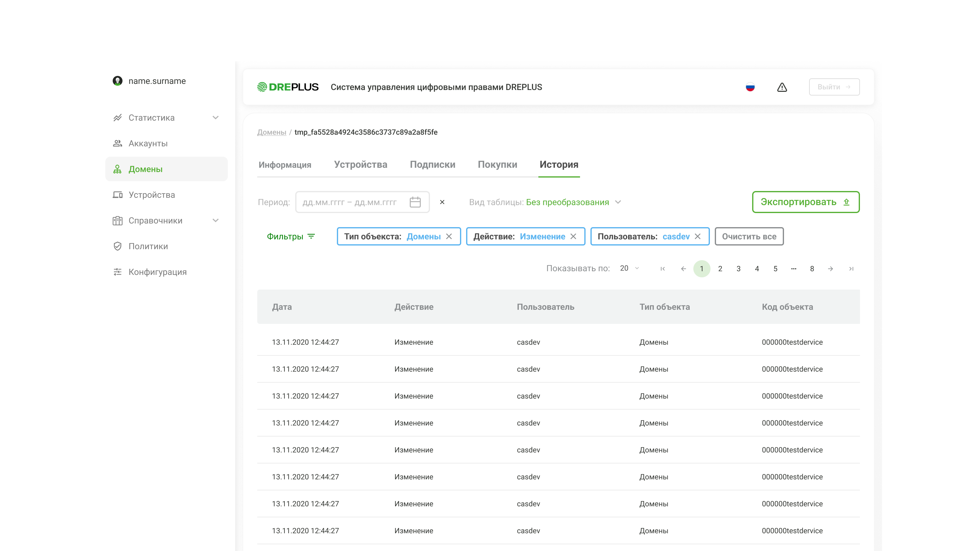This screenshot has width=980, height=551.
Task: Click the Действие column header
Action: point(414,307)
